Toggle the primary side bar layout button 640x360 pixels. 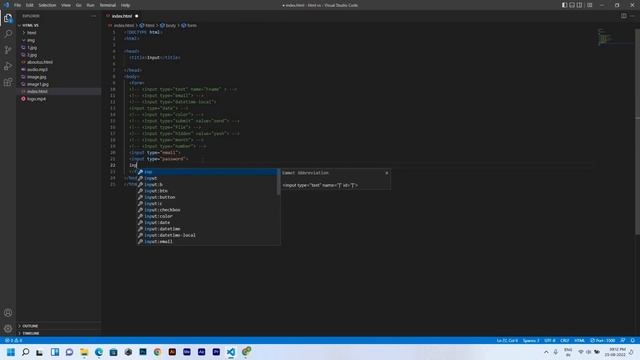pos(564,5)
